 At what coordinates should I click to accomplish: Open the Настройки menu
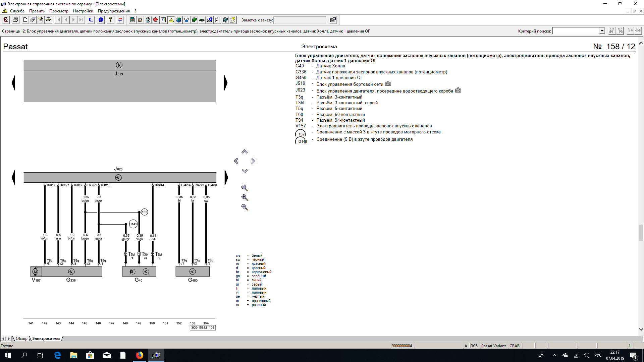coord(83,11)
